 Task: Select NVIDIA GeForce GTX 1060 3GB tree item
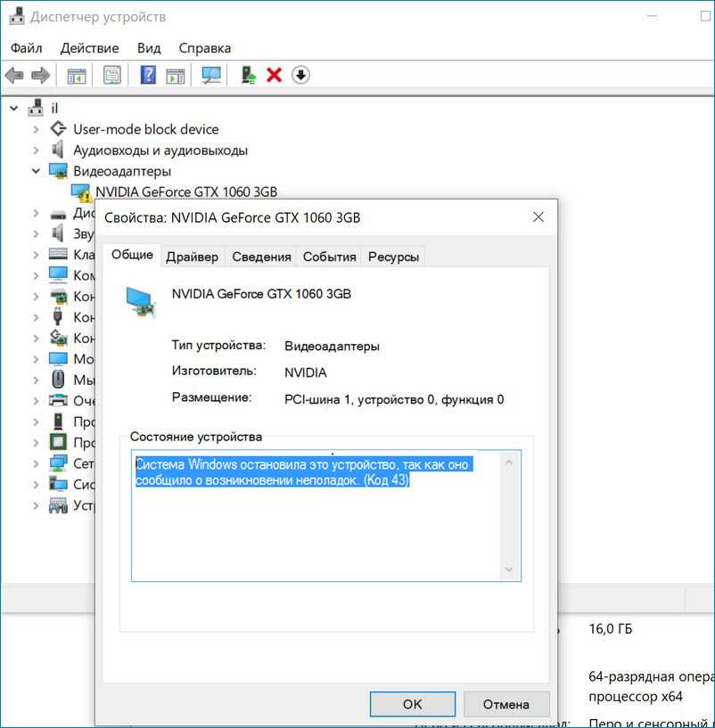(x=186, y=192)
